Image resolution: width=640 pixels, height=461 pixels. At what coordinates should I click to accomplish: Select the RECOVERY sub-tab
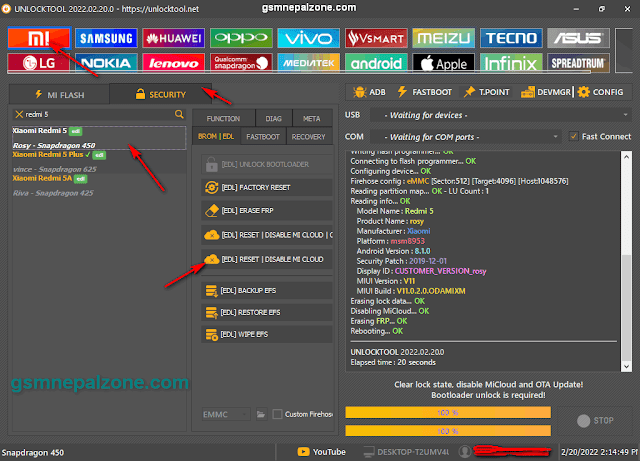309,137
